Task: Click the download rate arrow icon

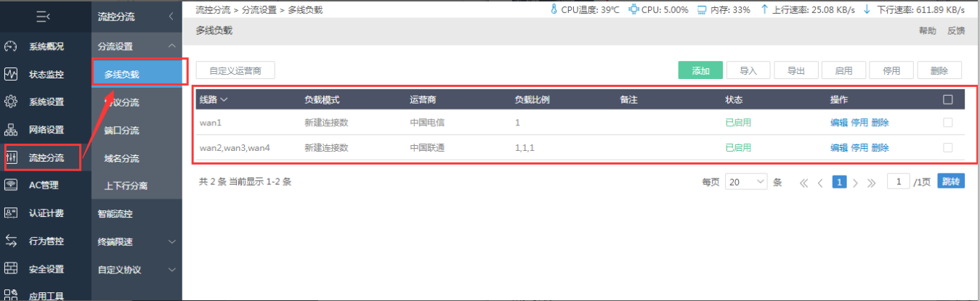Action: click(x=867, y=9)
